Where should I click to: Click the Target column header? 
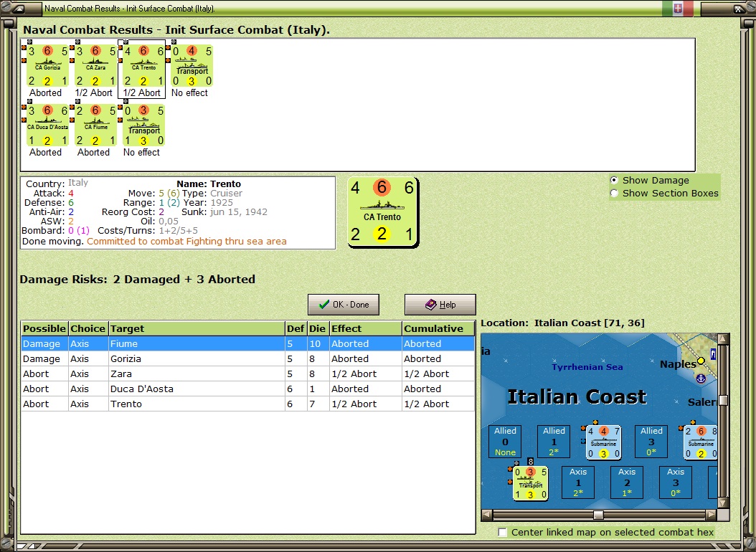tap(197, 328)
